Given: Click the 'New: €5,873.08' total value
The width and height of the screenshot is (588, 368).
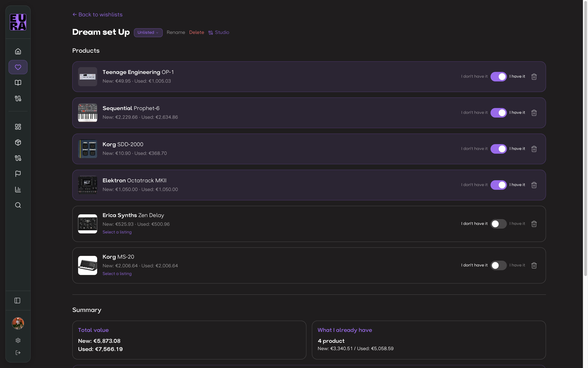Looking at the screenshot, I should (99, 341).
